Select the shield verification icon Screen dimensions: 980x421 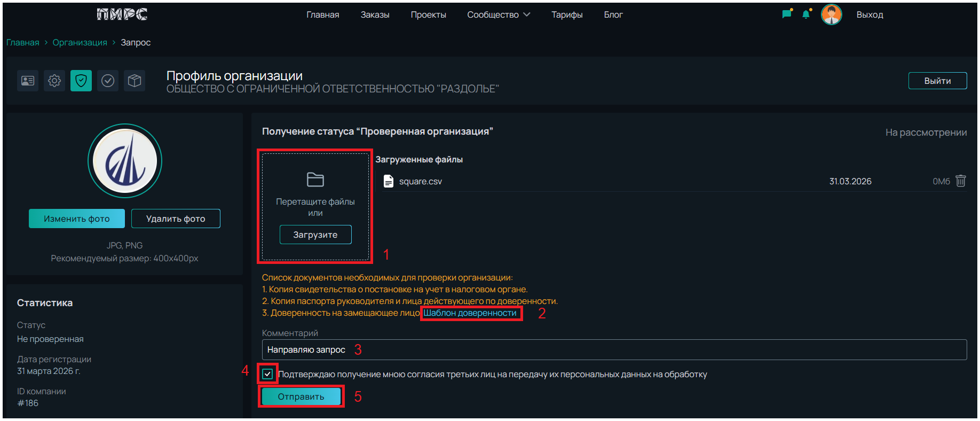[81, 81]
